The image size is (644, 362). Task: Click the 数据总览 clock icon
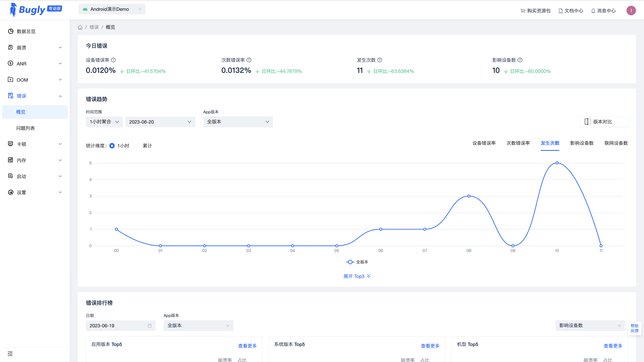coord(10,31)
